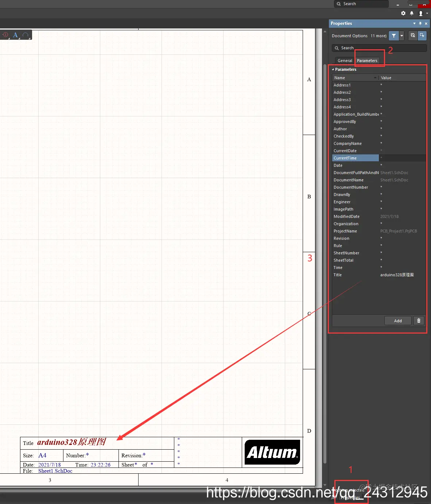431x504 pixels.
Task: Select the Address3 parameter row
Action: pos(379,100)
